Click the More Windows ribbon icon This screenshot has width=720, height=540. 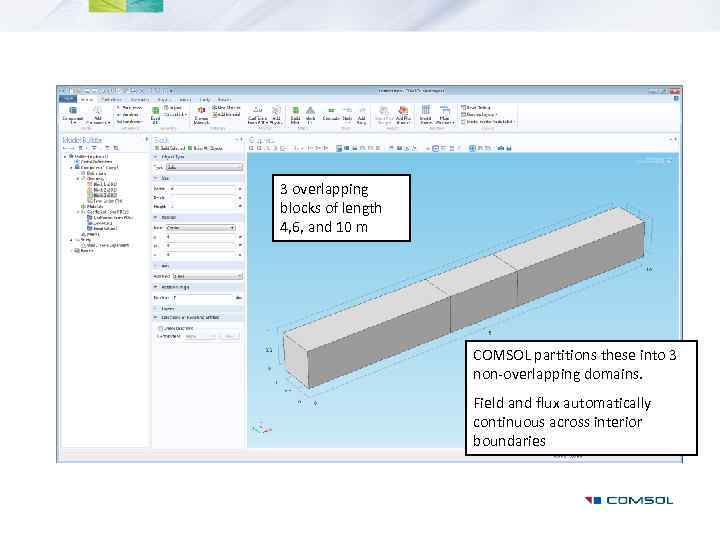444,110
